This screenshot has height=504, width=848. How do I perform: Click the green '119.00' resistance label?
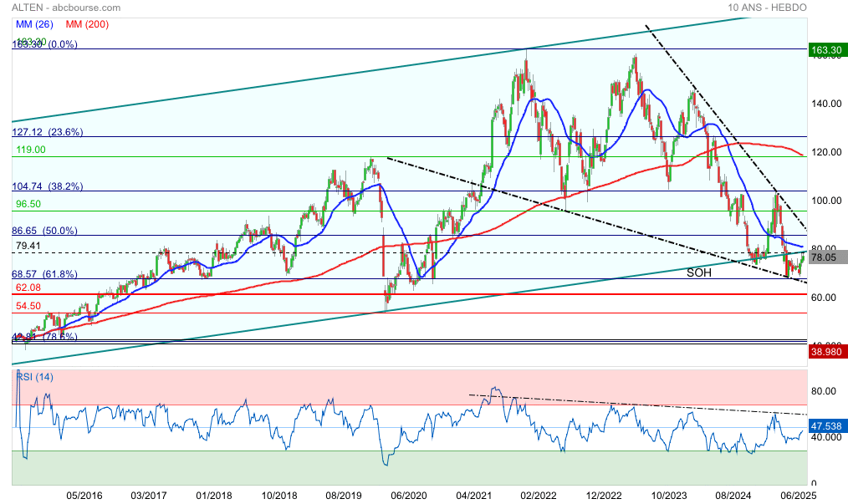31,150
